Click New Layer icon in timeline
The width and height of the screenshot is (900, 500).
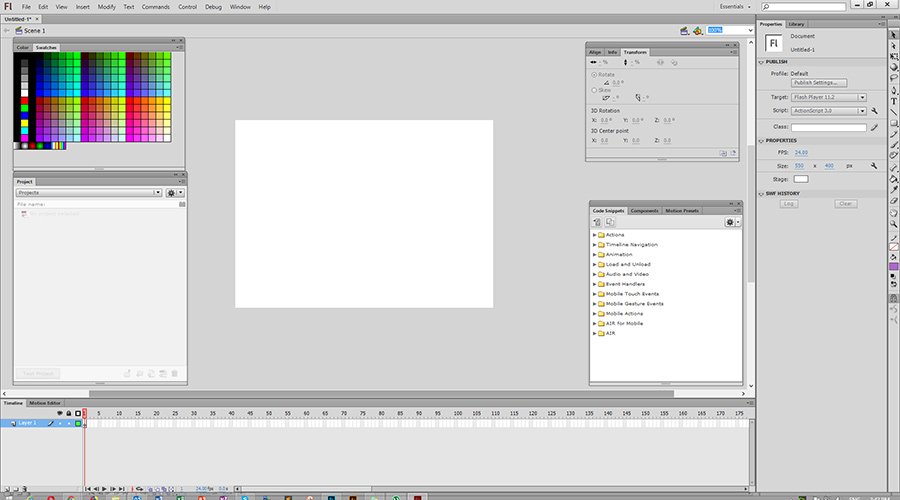[x=6, y=489]
